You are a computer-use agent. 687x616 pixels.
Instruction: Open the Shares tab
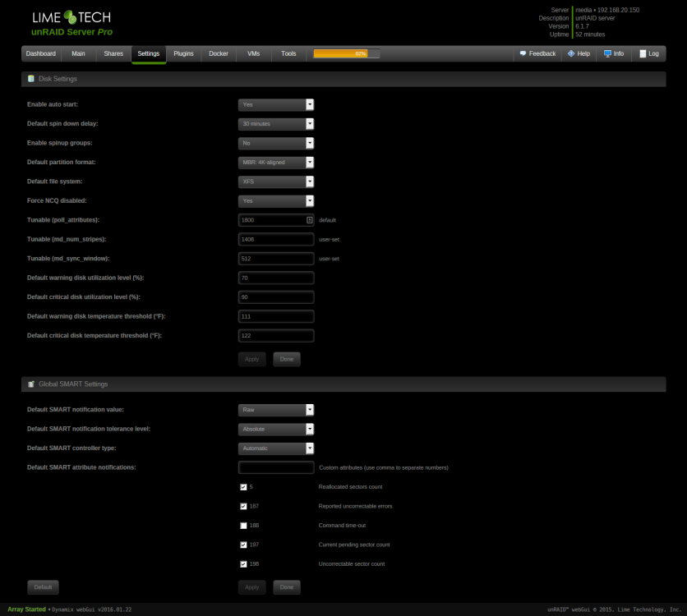(113, 53)
